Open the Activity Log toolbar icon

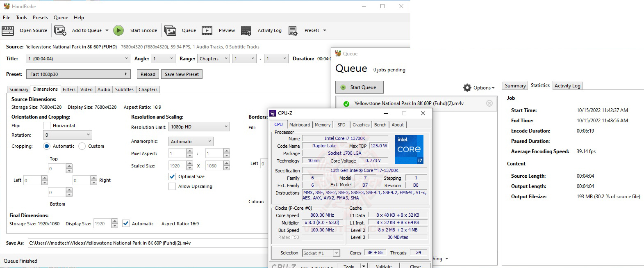[246, 31]
